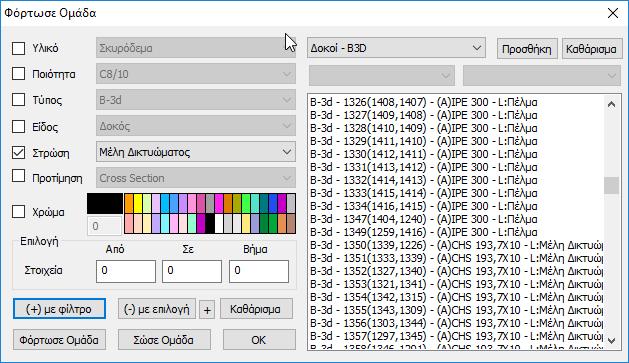This screenshot has width=629, height=363.
Task: Open the 'Δοκός' kind dropdown
Action: (196, 126)
